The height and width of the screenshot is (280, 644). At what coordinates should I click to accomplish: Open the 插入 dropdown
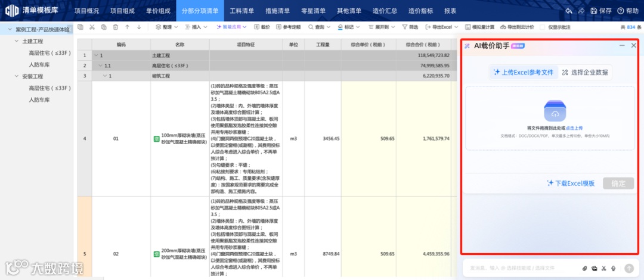(196, 27)
